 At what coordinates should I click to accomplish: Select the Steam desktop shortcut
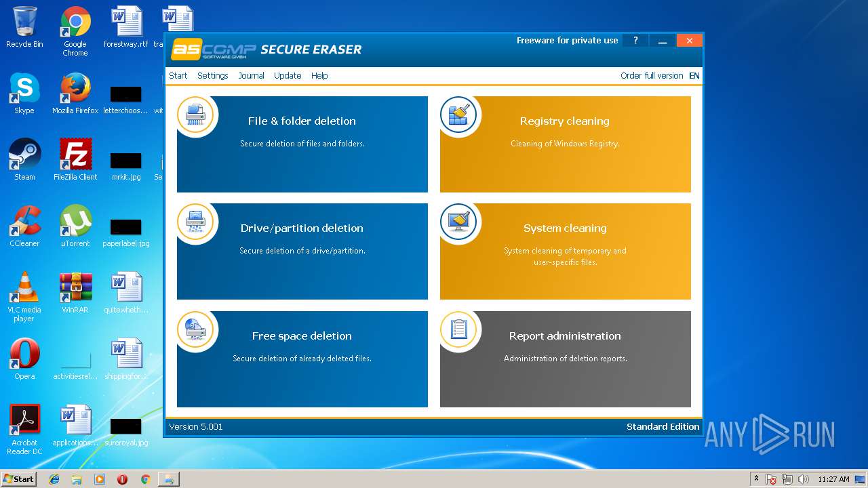pos(24,160)
